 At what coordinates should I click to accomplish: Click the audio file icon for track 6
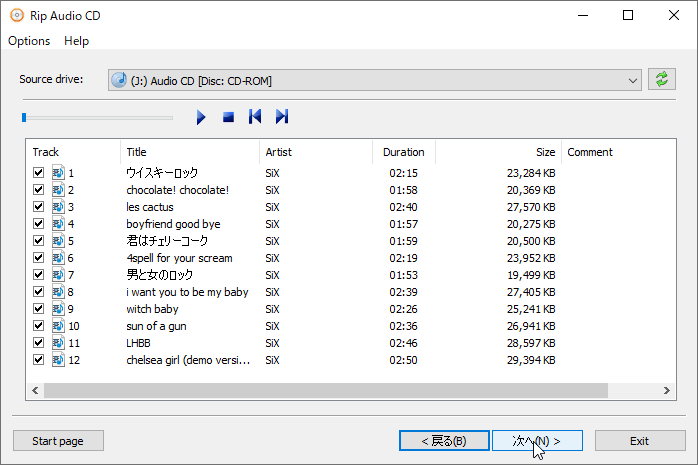point(58,258)
